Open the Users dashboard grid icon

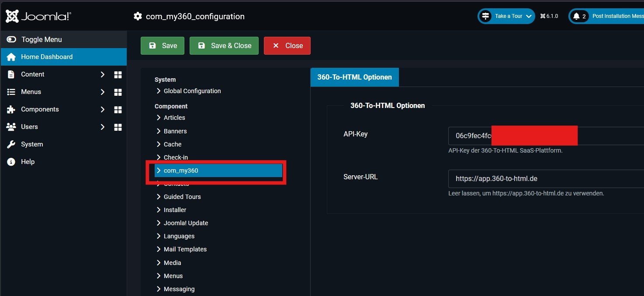click(118, 127)
